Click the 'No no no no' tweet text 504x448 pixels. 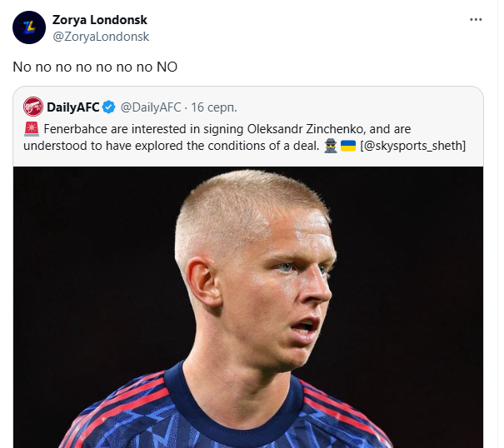95,67
